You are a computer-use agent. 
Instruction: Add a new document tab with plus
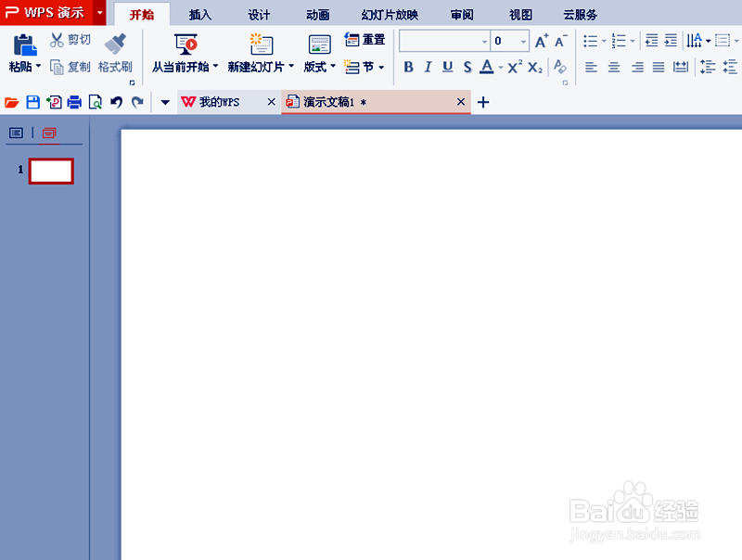coord(483,102)
